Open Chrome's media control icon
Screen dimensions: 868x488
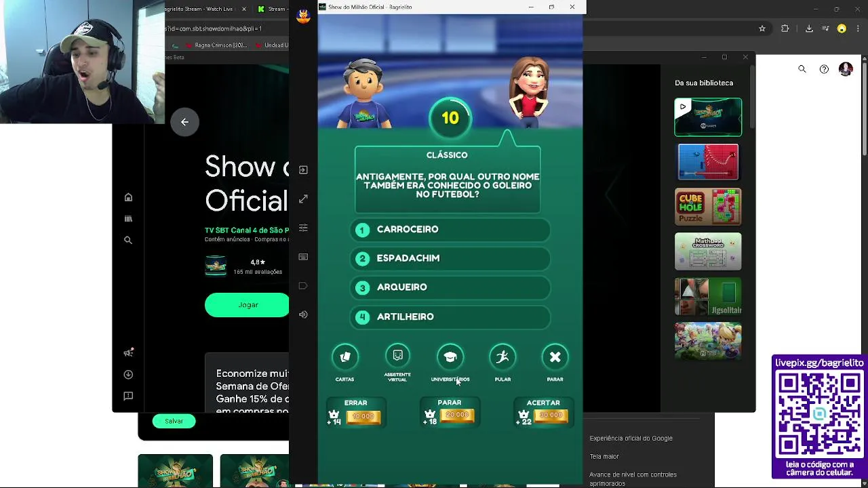825,28
